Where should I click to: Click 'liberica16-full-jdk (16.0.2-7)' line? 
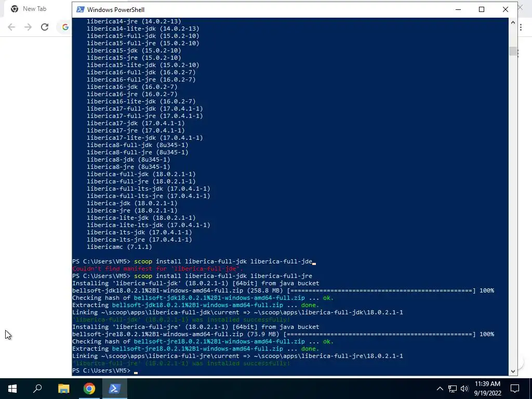(x=141, y=72)
